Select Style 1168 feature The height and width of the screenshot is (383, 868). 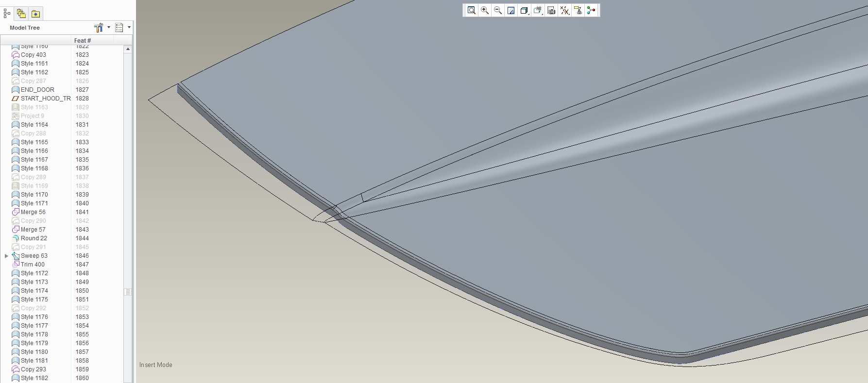pos(34,168)
